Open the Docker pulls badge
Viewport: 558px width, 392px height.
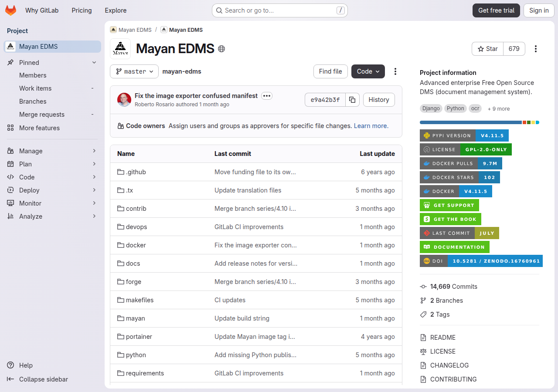(461, 163)
